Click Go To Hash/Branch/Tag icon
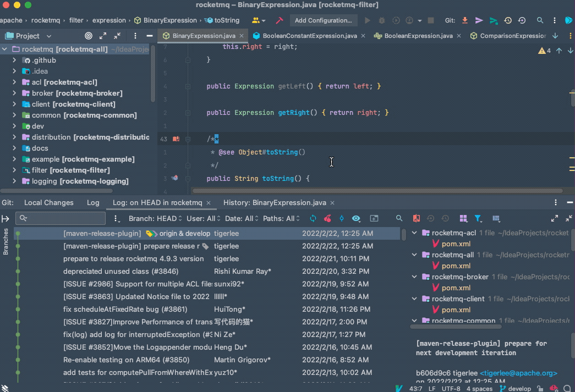Screen dimensions: 575x392 pyautogui.click(x=341, y=218)
